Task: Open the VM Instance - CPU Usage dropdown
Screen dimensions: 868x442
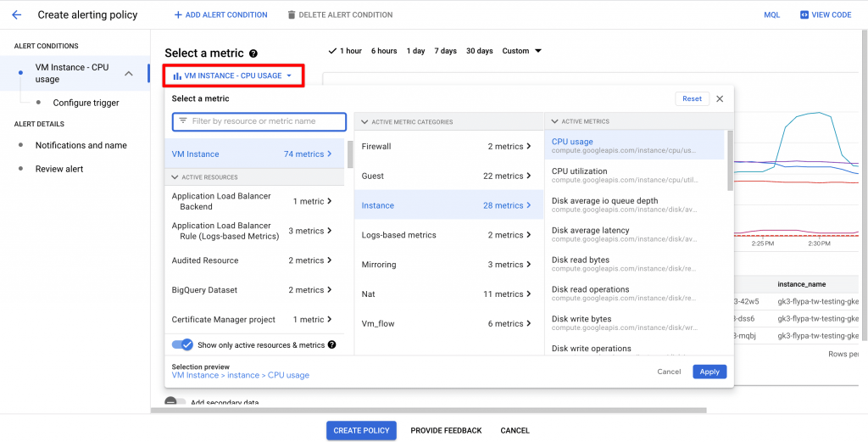Action: coord(233,76)
